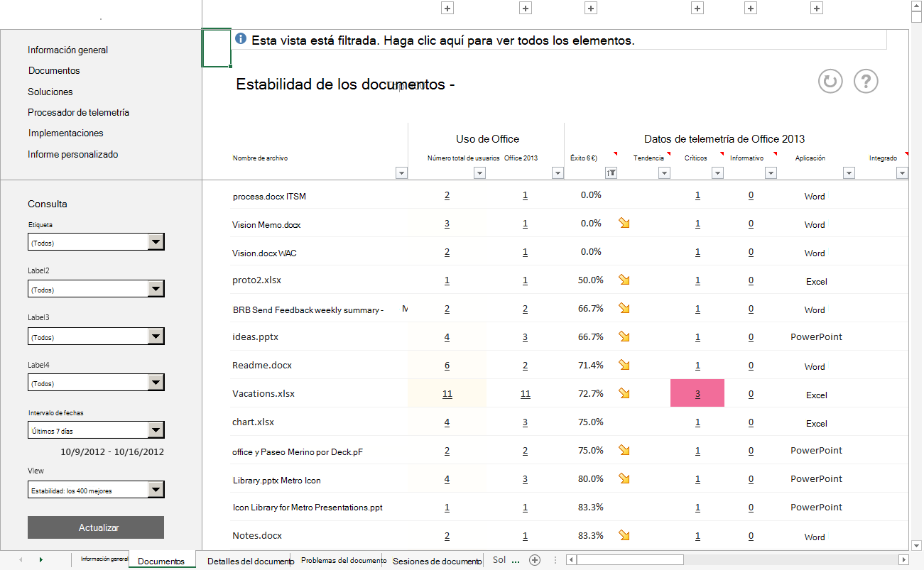Open the Tendencia filter dropdown
The width and height of the screenshot is (924, 570).
pos(664,172)
